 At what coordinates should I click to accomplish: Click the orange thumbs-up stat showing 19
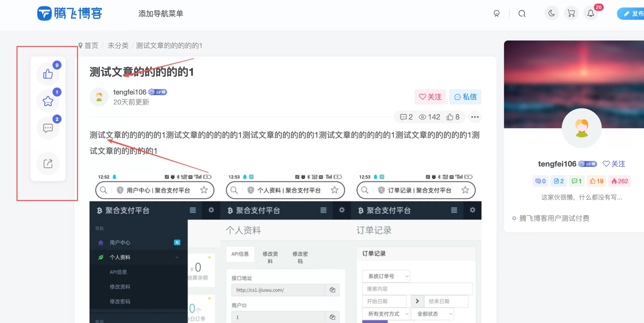[597, 181]
